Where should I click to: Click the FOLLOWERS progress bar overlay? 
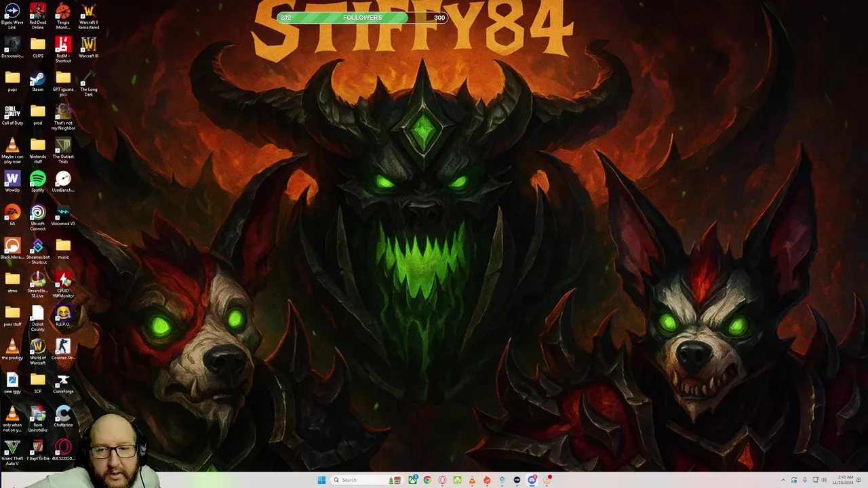(x=363, y=18)
